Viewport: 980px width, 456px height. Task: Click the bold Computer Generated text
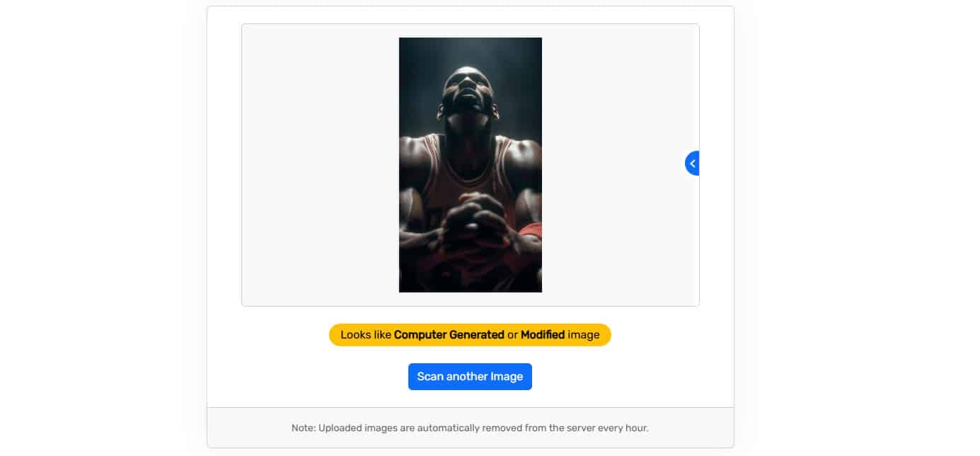point(449,335)
